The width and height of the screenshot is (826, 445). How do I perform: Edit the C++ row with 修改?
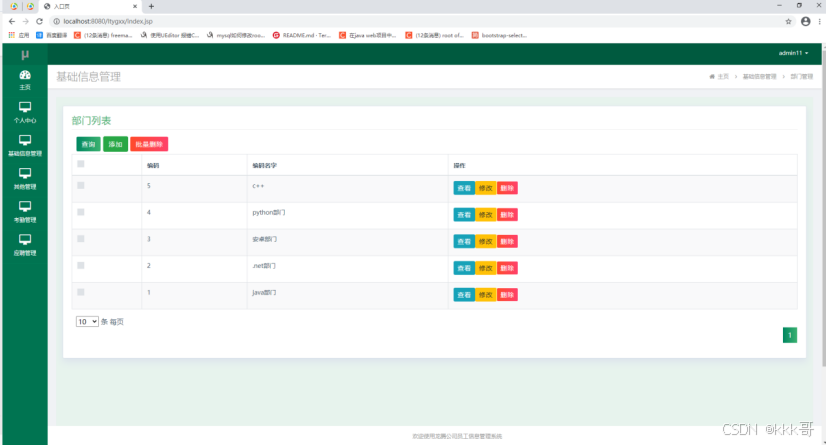tap(486, 188)
